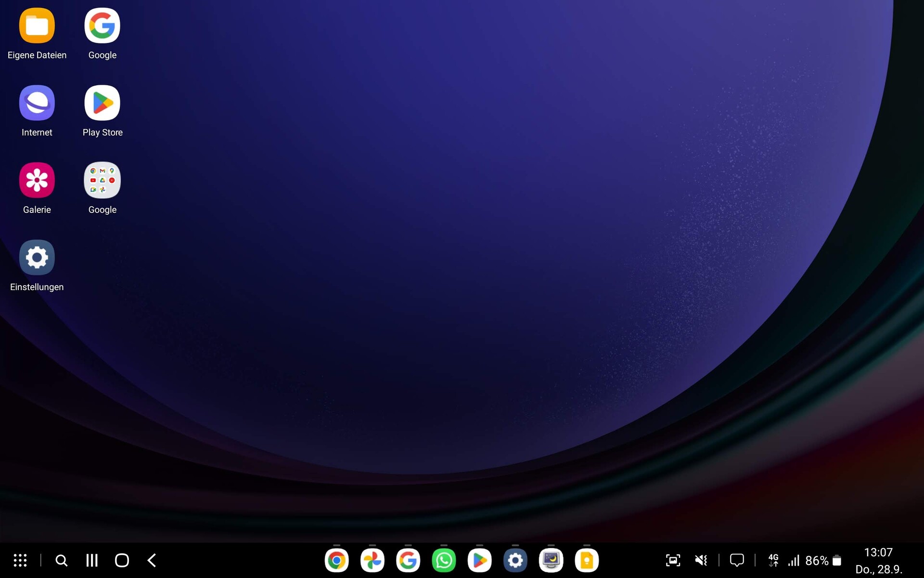
Task: Open Chrome from the taskbar
Action: click(x=336, y=560)
